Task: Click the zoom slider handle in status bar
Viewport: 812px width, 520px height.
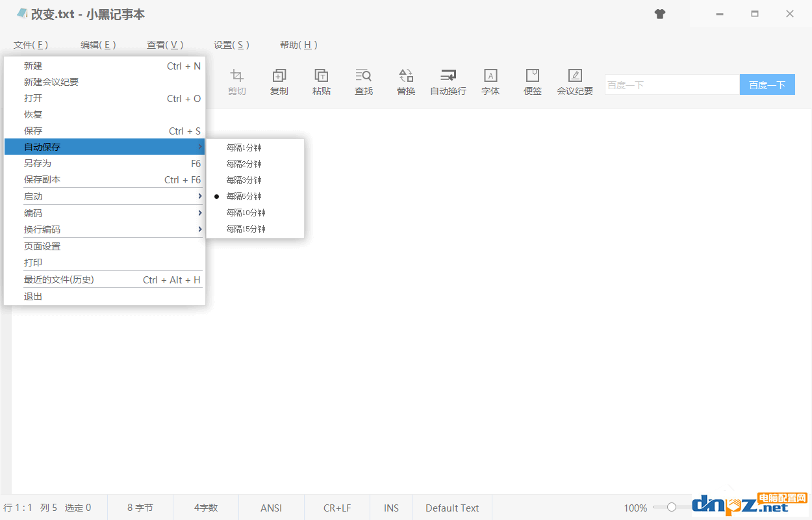Action: (672, 507)
